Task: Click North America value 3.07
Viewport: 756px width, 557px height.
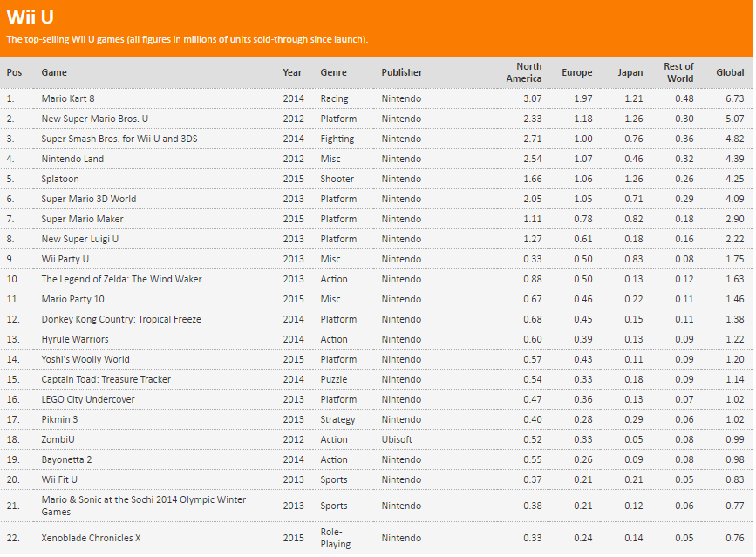Action: 532,98
